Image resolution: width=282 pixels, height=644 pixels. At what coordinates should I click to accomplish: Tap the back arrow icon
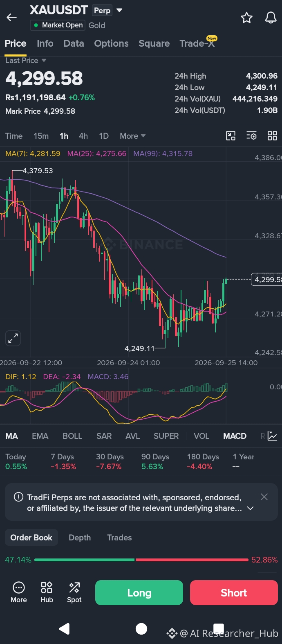pyautogui.click(x=11, y=17)
